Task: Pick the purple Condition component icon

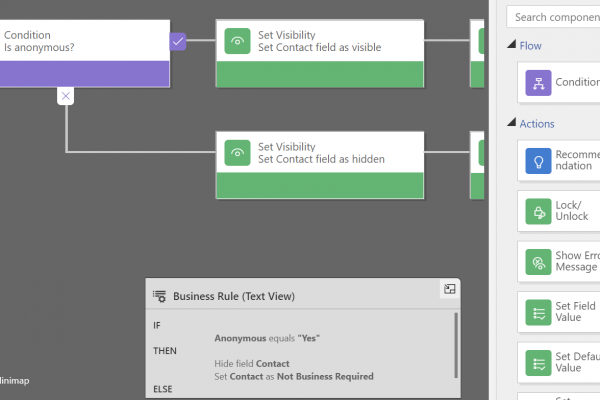Action: coord(538,83)
